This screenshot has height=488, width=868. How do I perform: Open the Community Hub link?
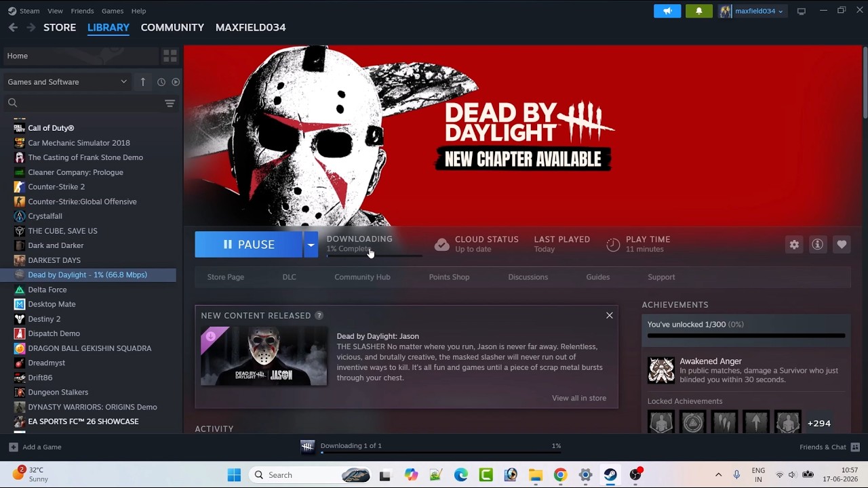point(362,277)
